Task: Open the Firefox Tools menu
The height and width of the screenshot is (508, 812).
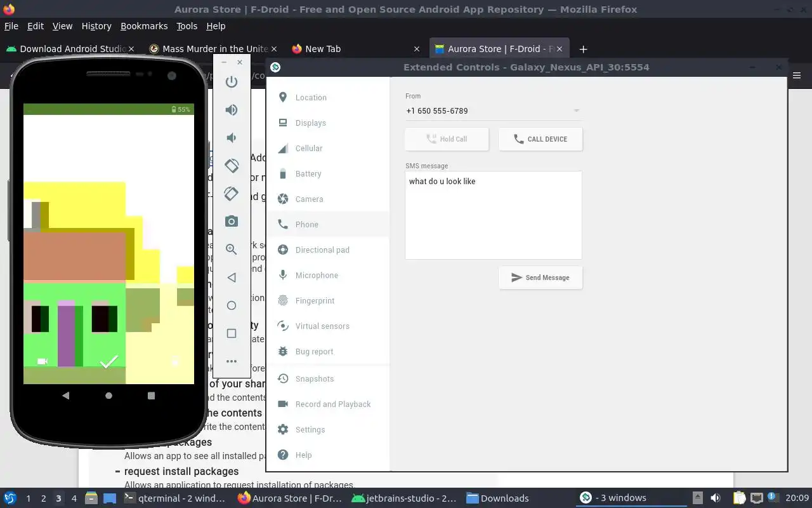Action: click(x=187, y=26)
